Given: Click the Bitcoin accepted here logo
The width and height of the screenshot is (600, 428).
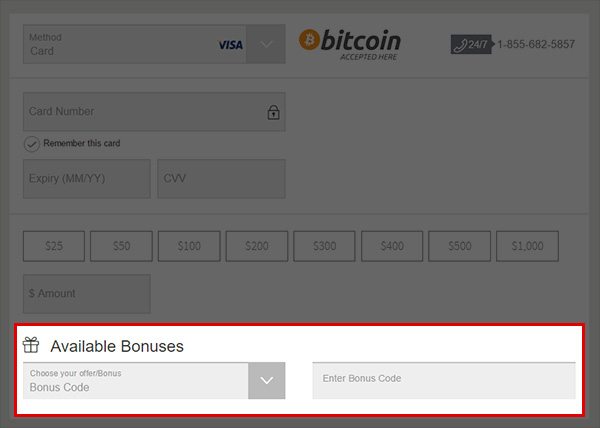Looking at the screenshot, I should (350, 44).
